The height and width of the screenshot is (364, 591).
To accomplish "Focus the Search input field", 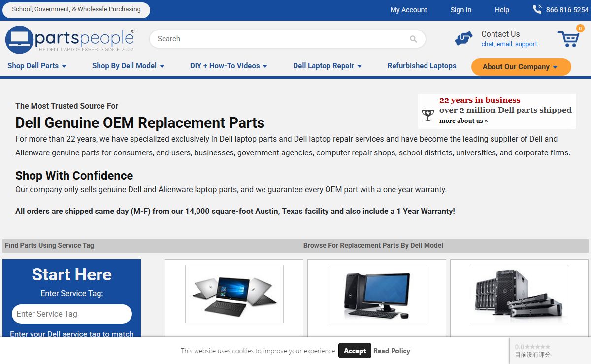I will (x=288, y=39).
